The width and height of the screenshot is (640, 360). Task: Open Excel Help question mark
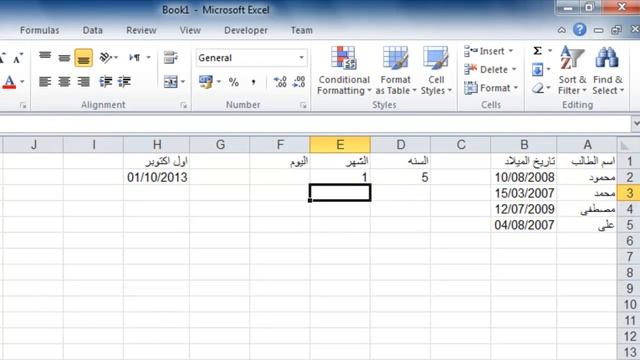pyautogui.click(x=580, y=29)
